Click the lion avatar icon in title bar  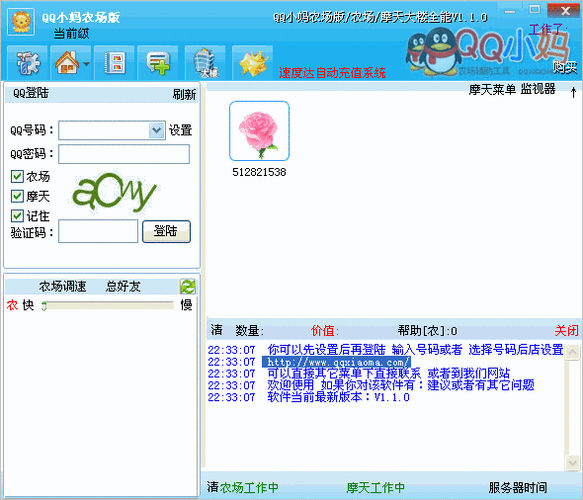(21, 22)
